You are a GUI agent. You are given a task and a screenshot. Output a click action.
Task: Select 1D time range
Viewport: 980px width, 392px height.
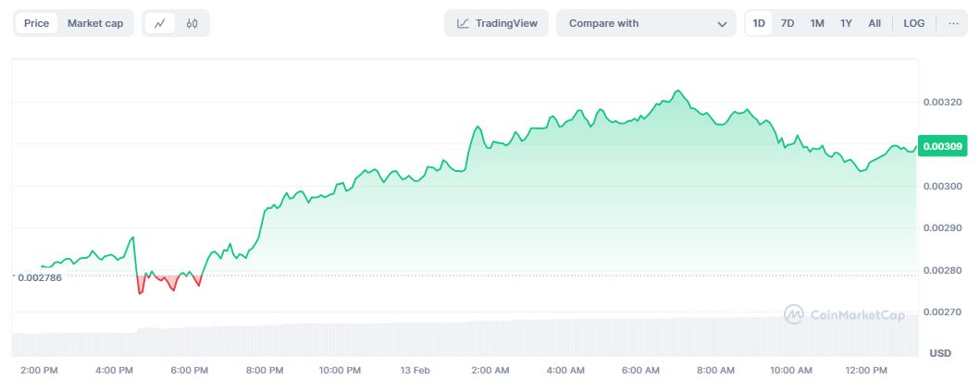[759, 24]
